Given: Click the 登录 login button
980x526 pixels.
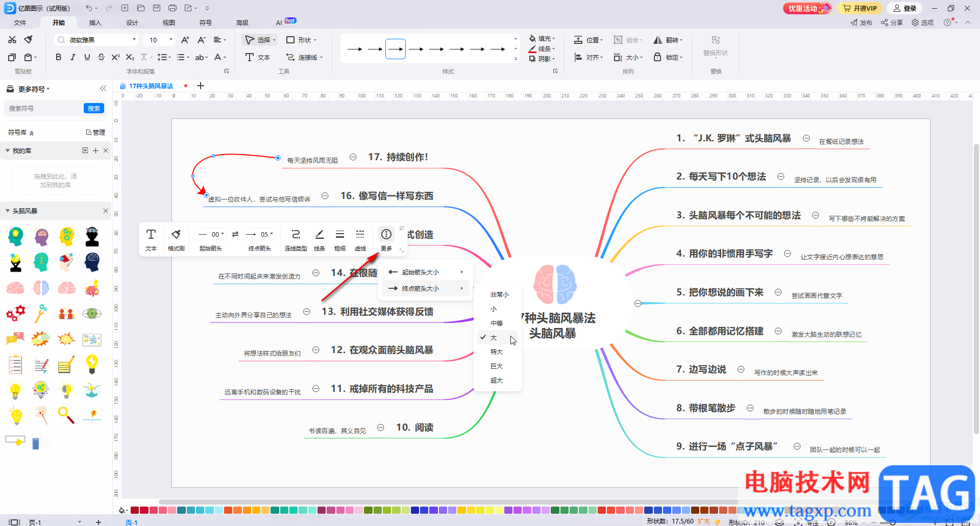Looking at the screenshot, I should coord(905,8).
